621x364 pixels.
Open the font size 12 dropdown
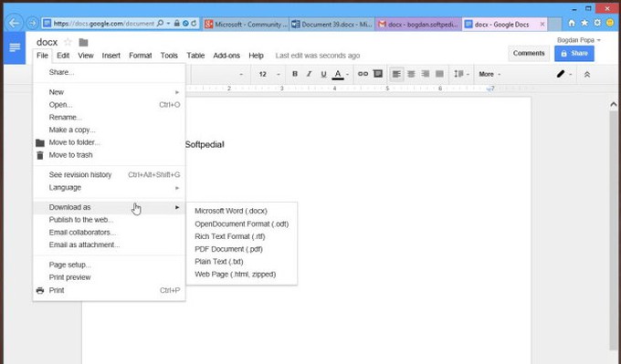point(269,74)
